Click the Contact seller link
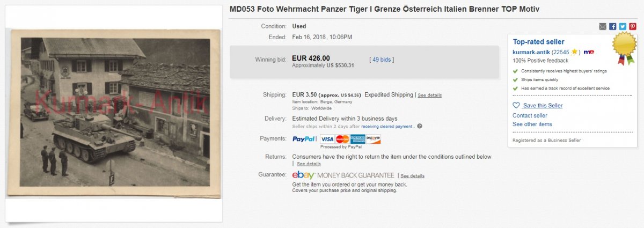This screenshot has height=228, width=644. 530,115
